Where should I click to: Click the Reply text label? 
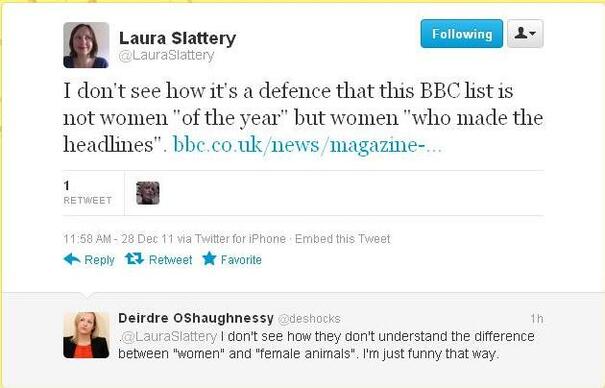click(x=100, y=260)
